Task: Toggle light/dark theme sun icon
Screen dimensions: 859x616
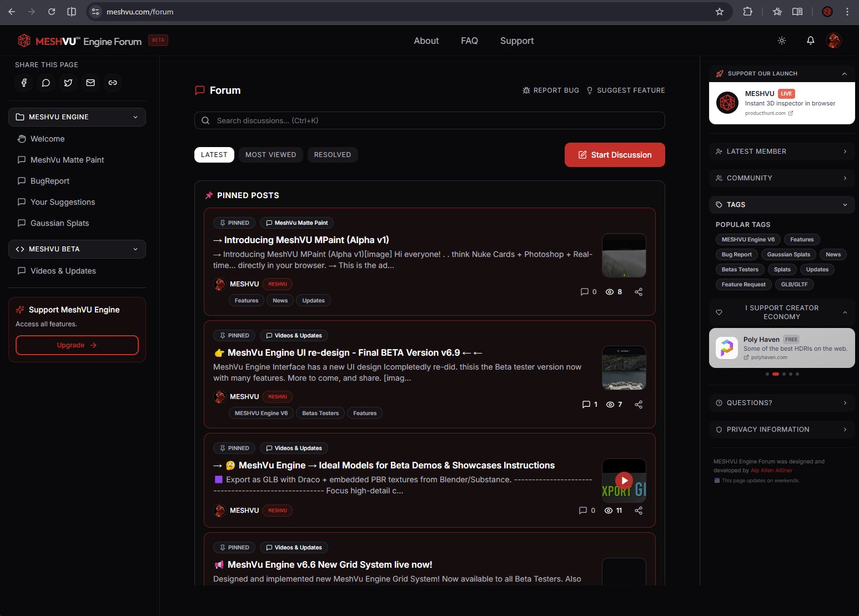Action: (x=782, y=41)
